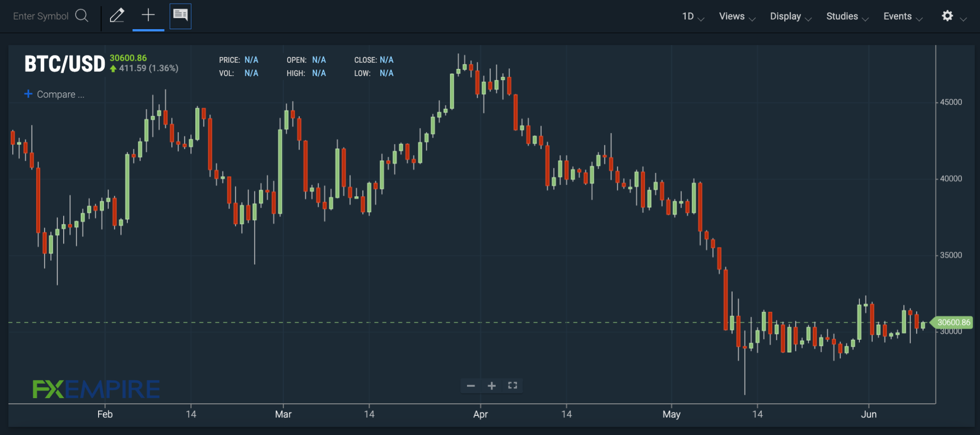This screenshot has height=435, width=980.
Task: Open the chart settings gear
Action: click(947, 16)
